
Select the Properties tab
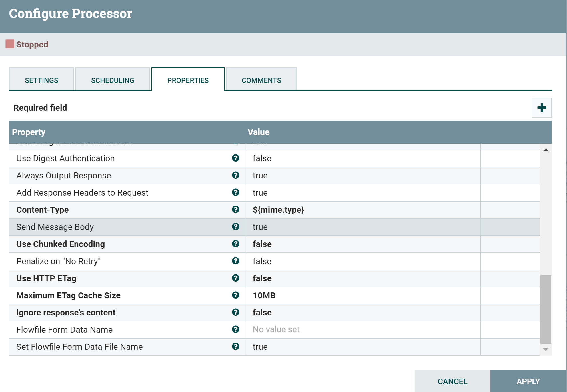click(188, 80)
